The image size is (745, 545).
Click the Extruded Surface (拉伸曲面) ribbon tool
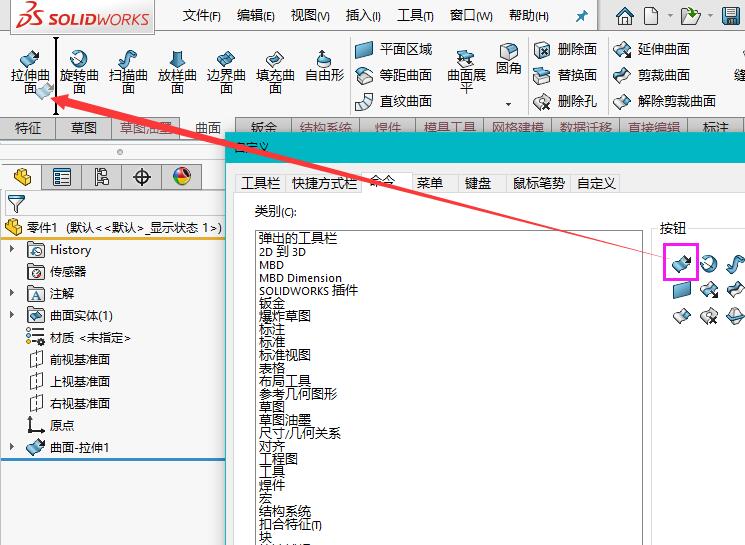[x=30, y=72]
